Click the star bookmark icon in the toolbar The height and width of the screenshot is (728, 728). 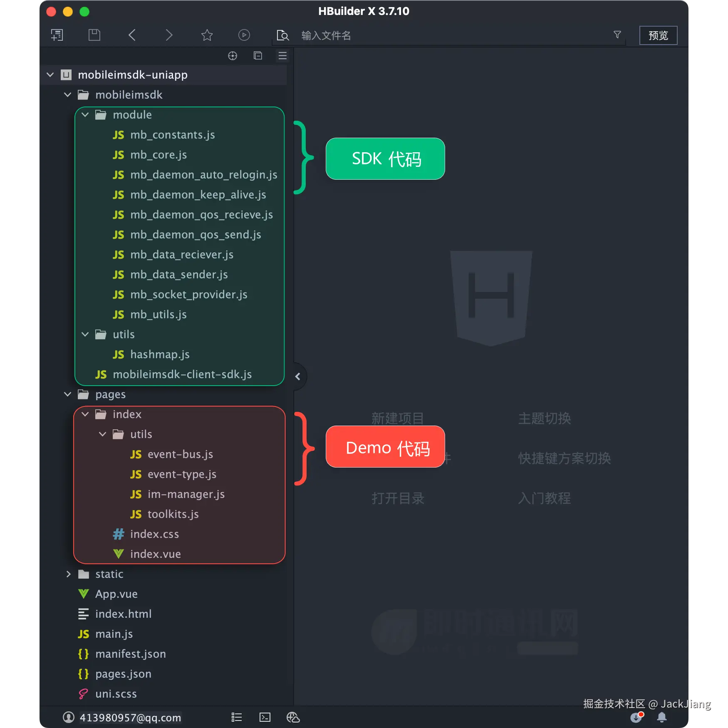[207, 35]
